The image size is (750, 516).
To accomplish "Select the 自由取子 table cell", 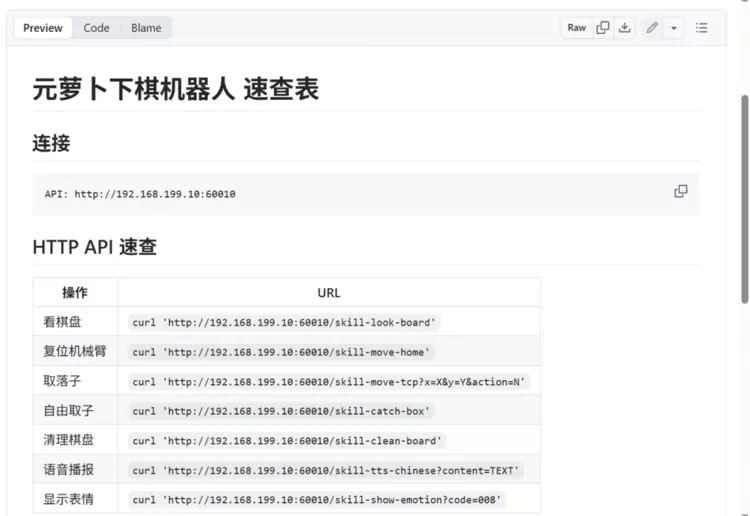I will (x=75, y=411).
